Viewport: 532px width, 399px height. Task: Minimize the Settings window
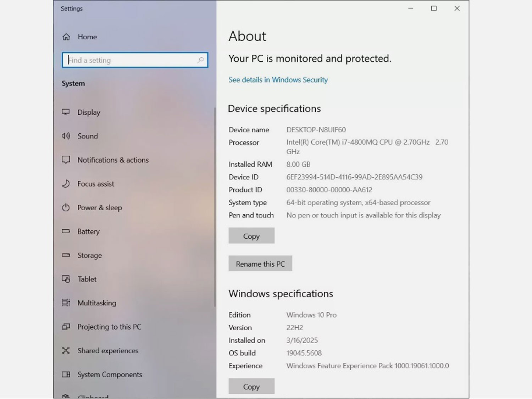[411, 8]
